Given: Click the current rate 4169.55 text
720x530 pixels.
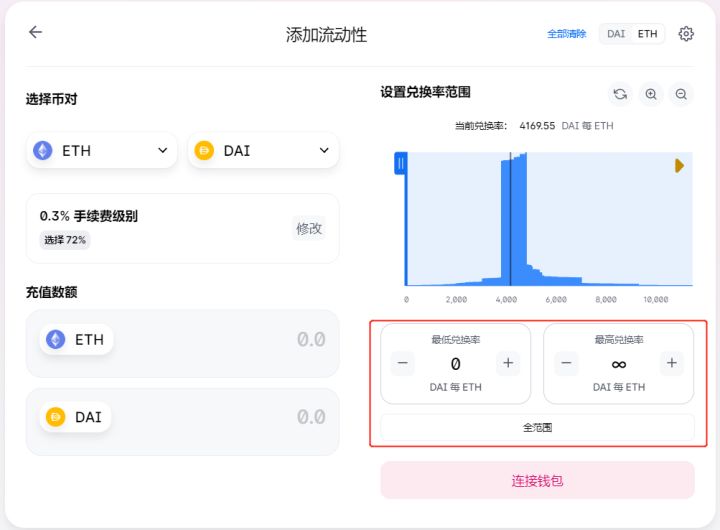Looking at the screenshot, I should pos(537,126).
